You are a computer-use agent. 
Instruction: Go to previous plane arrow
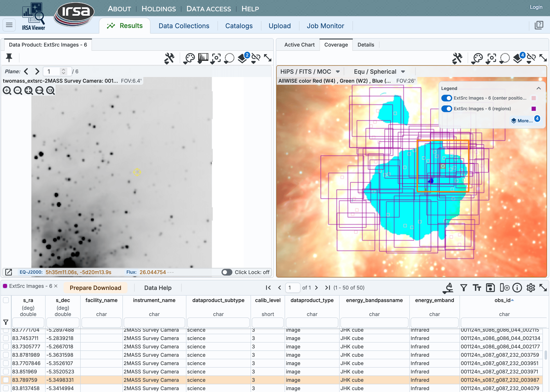point(26,71)
